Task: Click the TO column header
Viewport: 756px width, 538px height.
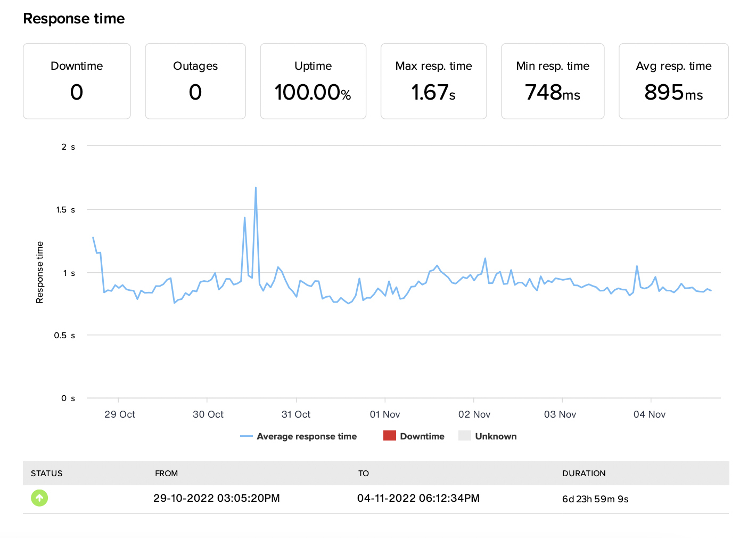Action: tap(364, 473)
